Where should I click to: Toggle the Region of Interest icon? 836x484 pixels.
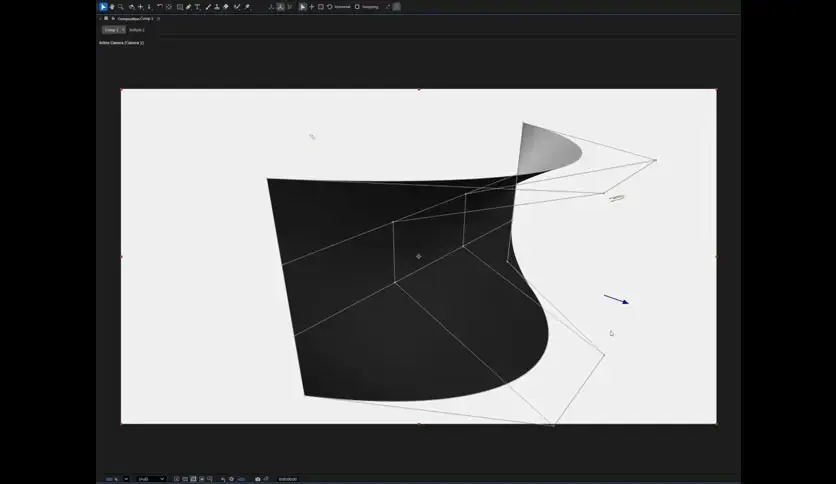point(202,479)
